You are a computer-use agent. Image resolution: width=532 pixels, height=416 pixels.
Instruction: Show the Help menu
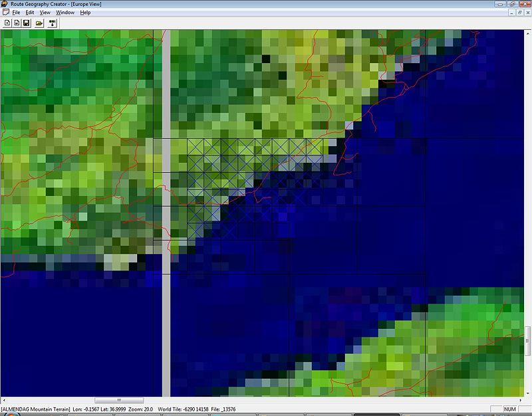click(85, 13)
